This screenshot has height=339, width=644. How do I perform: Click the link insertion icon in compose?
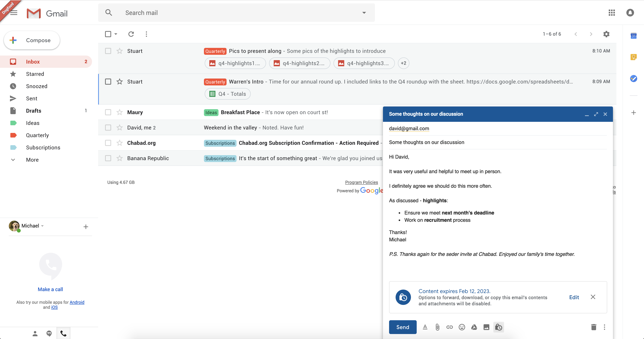click(x=449, y=327)
